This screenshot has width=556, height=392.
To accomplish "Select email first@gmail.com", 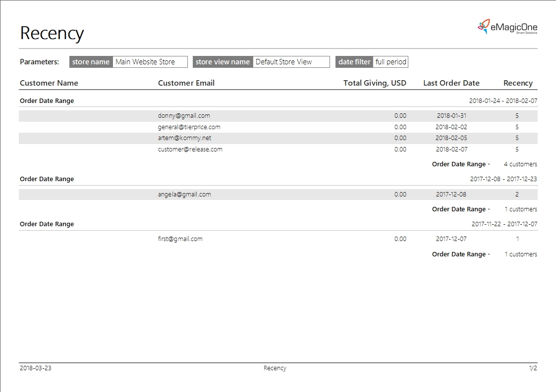I will (180, 239).
